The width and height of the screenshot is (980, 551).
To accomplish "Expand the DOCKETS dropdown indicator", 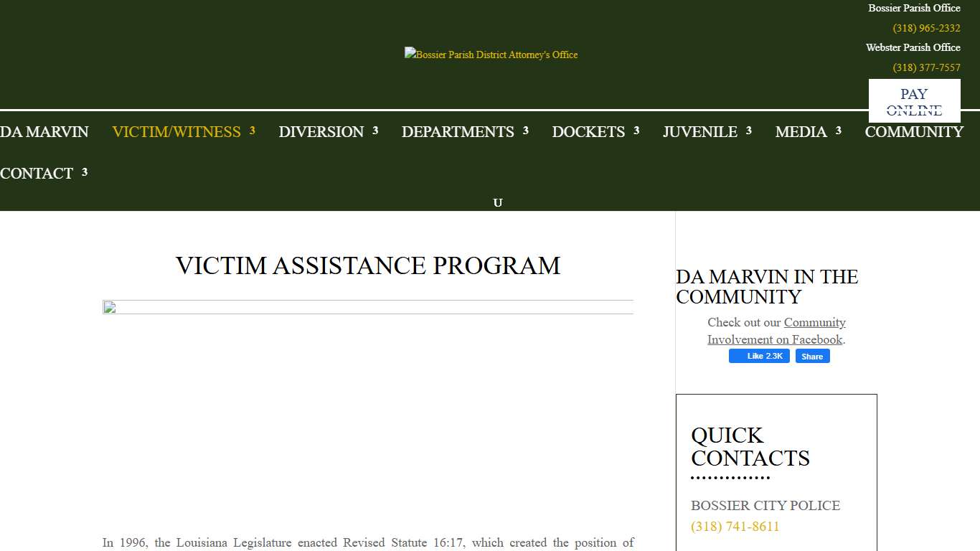I will (636, 130).
